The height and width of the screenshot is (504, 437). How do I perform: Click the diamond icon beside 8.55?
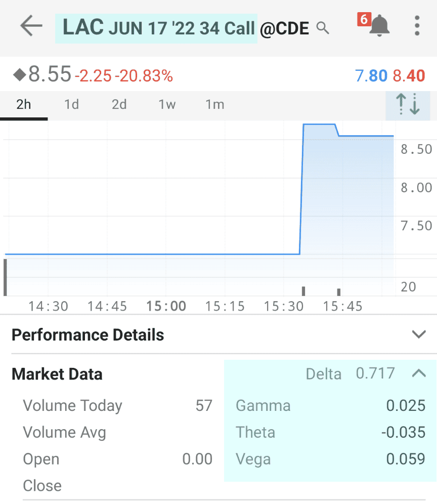[19, 75]
